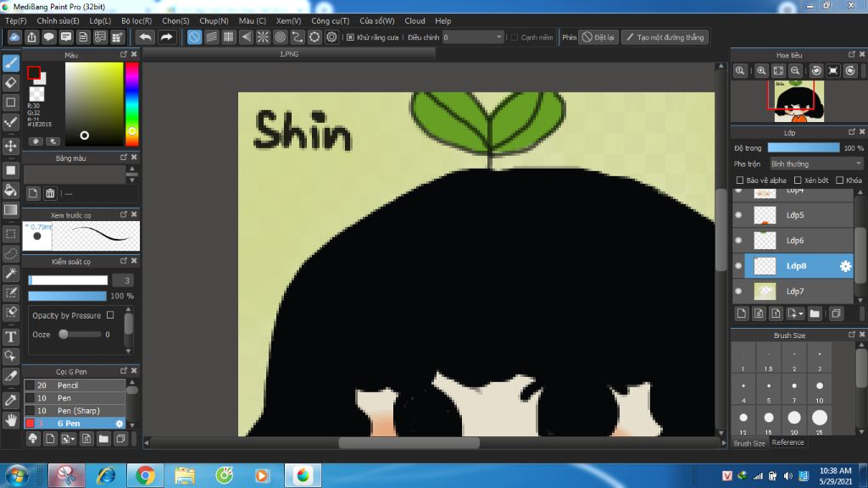Hide layer Lớp6 visibility
The height and width of the screenshot is (488, 868).
tap(738, 240)
